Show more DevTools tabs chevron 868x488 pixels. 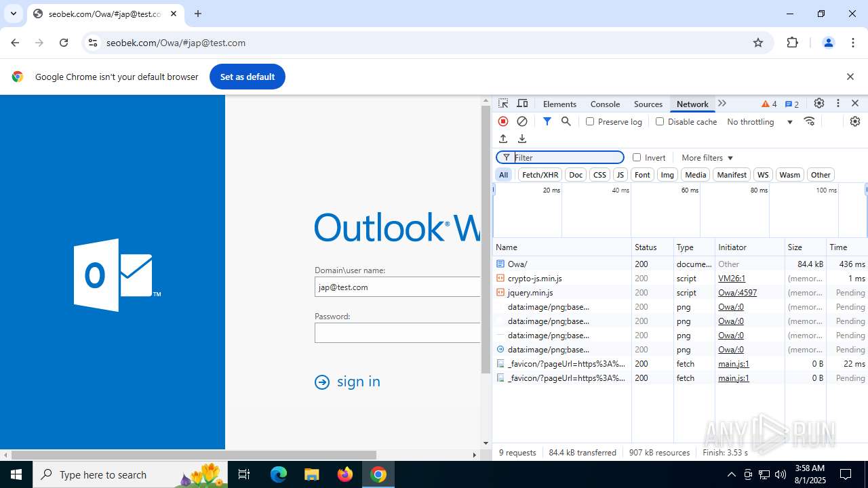point(722,104)
